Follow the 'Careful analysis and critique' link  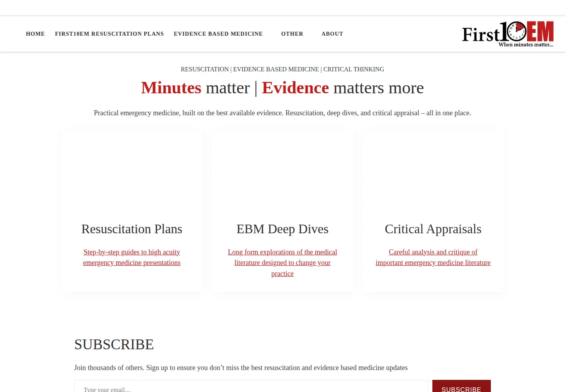(433, 257)
